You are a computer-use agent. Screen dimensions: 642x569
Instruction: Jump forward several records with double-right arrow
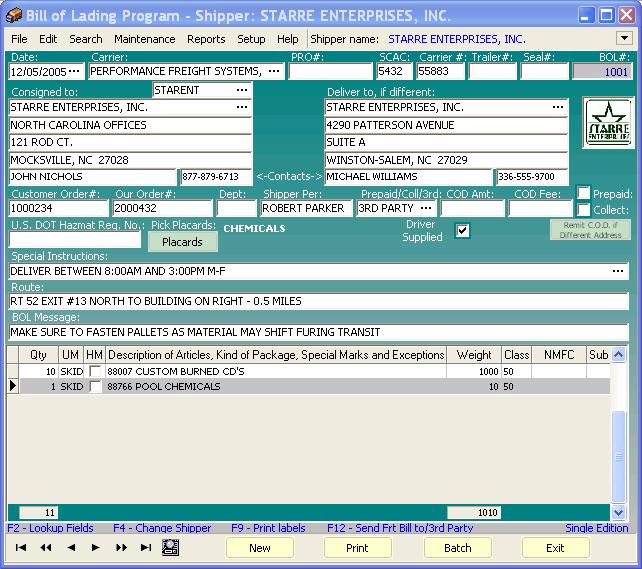(x=121, y=548)
